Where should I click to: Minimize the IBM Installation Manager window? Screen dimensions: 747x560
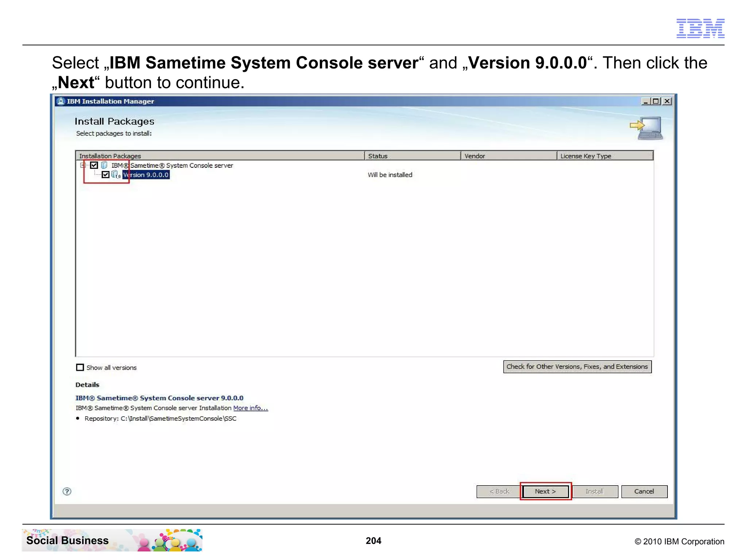point(646,101)
